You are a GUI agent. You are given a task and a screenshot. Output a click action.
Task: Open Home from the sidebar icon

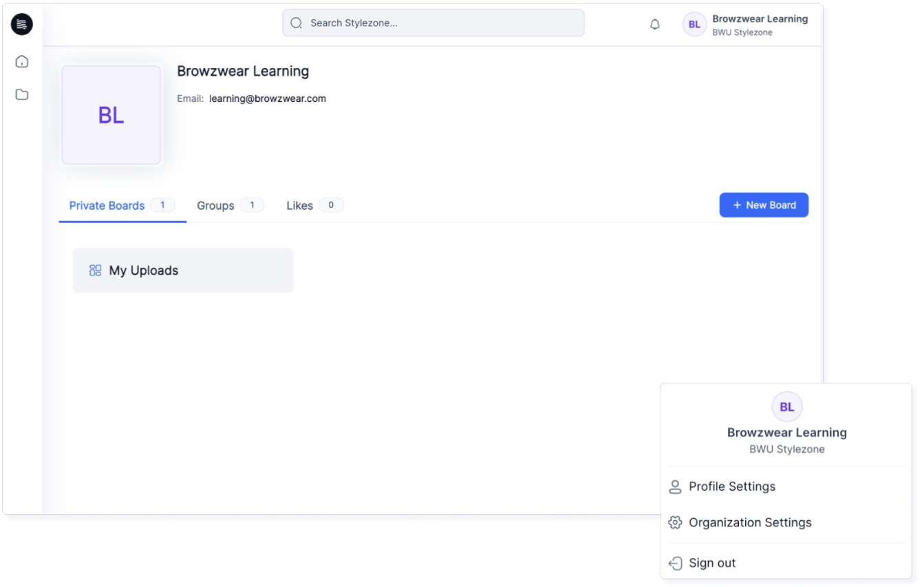pyautogui.click(x=22, y=62)
